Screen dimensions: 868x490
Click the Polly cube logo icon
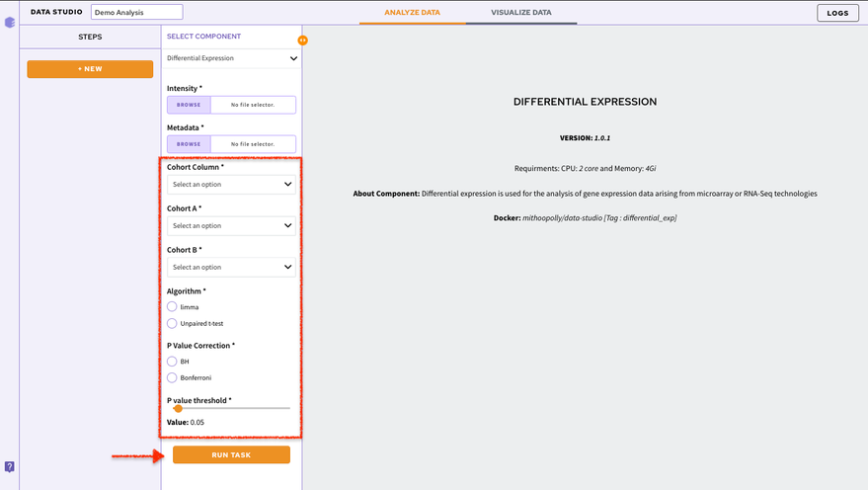pos(10,22)
